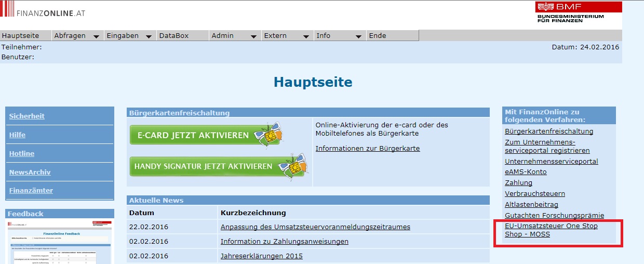Screen dimensions: 644x264
Task: Open Informationen zur Bürgerkarte link
Action: coord(368,149)
